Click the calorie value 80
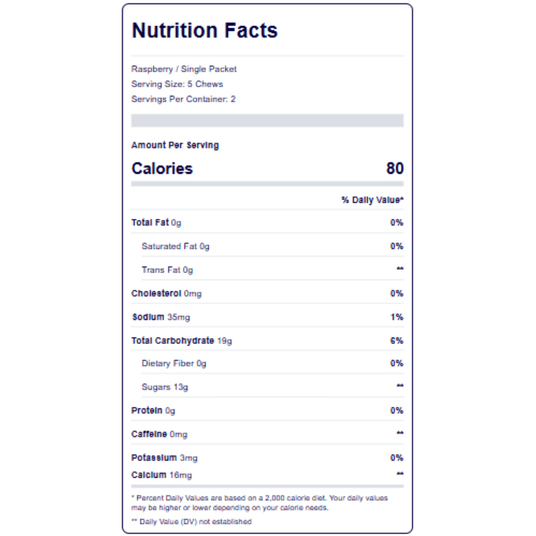Screen dimensions: 536x536 (395, 169)
